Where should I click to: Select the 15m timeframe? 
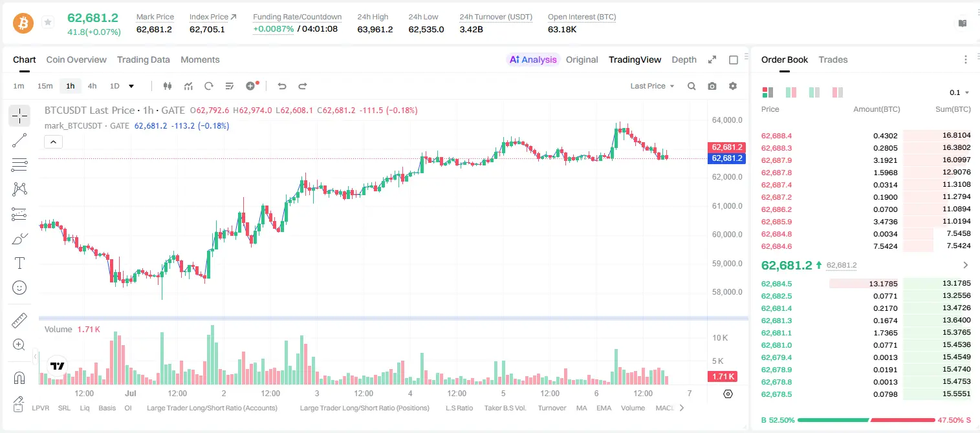tap(45, 86)
